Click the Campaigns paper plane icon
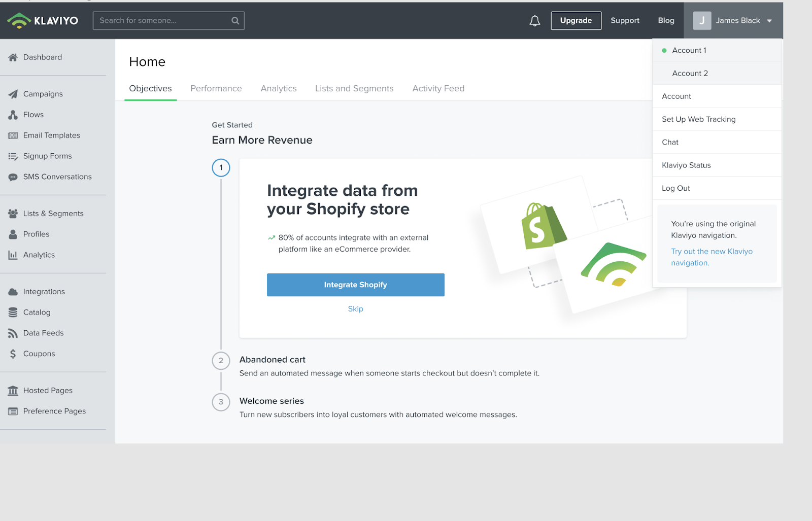 pos(13,94)
